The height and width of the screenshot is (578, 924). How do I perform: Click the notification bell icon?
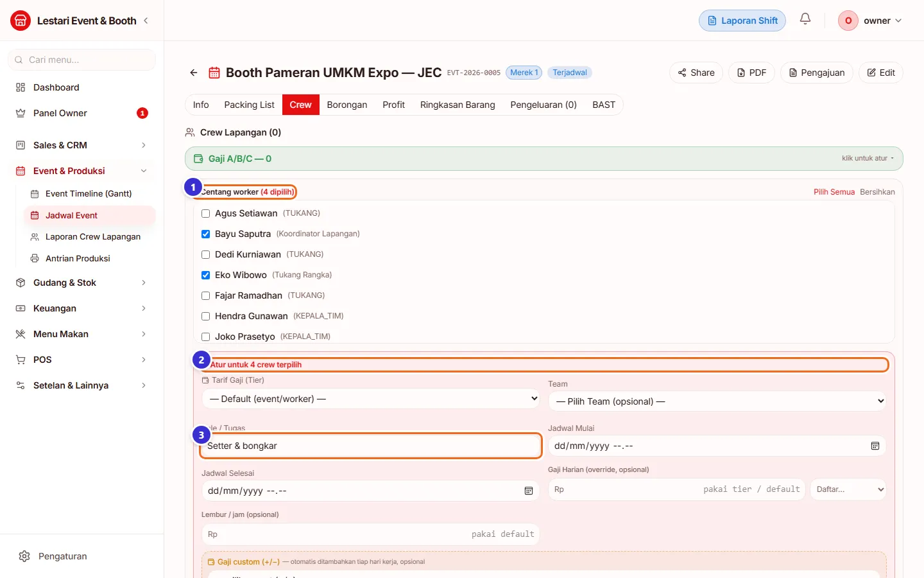805,19
